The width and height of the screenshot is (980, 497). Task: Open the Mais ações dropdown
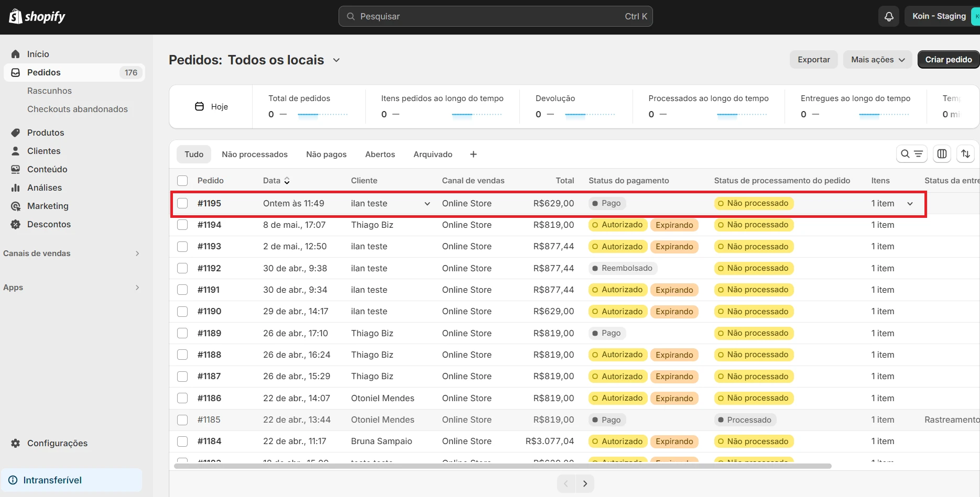click(877, 60)
